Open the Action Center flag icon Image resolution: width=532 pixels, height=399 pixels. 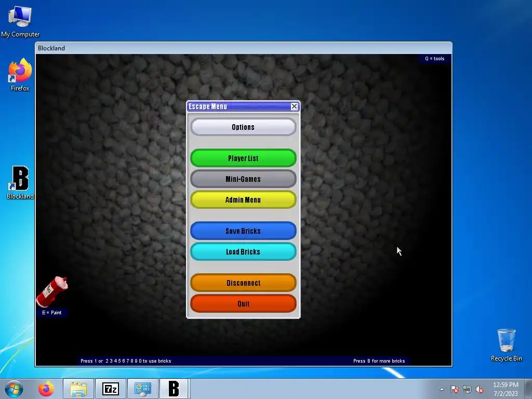point(455,389)
